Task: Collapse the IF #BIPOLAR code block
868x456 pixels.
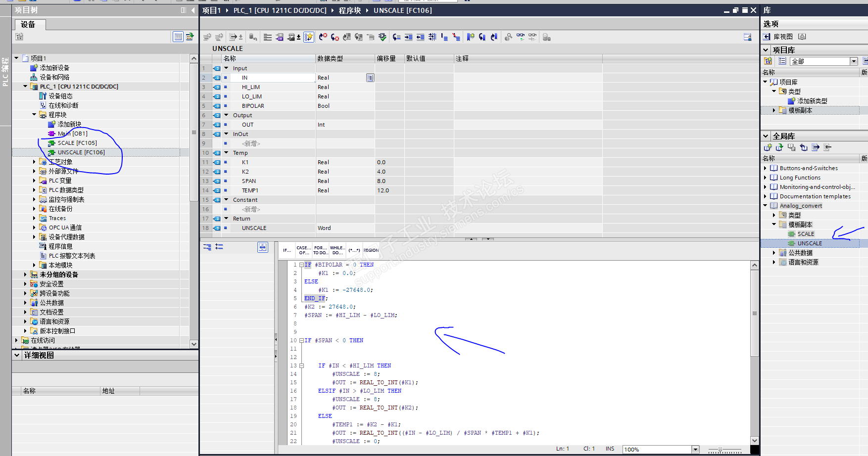Action: 301,265
